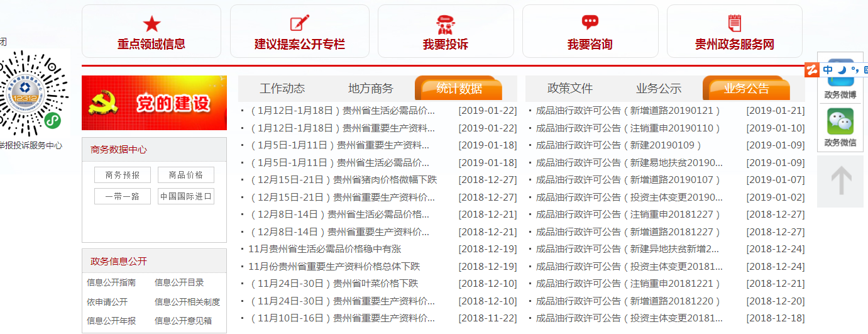Open 11月份贵州省重要生产资料价格总体下跌 article
868x334 pixels.
[334, 267]
